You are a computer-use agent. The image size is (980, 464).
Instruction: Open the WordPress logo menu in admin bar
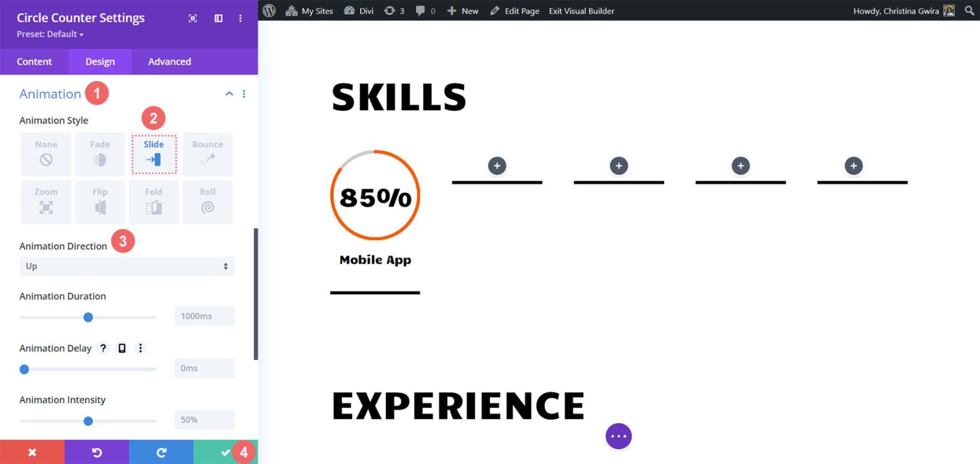click(x=268, y=10)
